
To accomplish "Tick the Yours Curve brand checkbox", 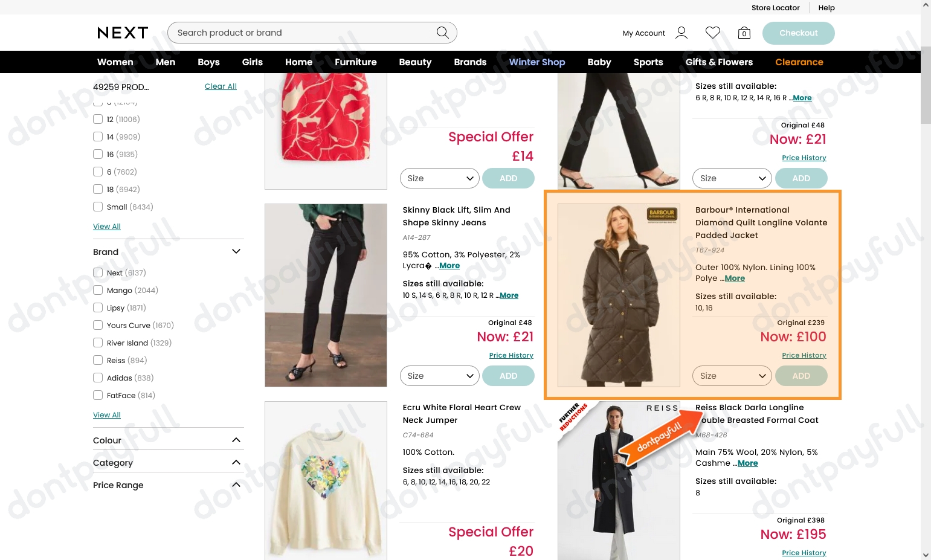I will tap(98, 325).
